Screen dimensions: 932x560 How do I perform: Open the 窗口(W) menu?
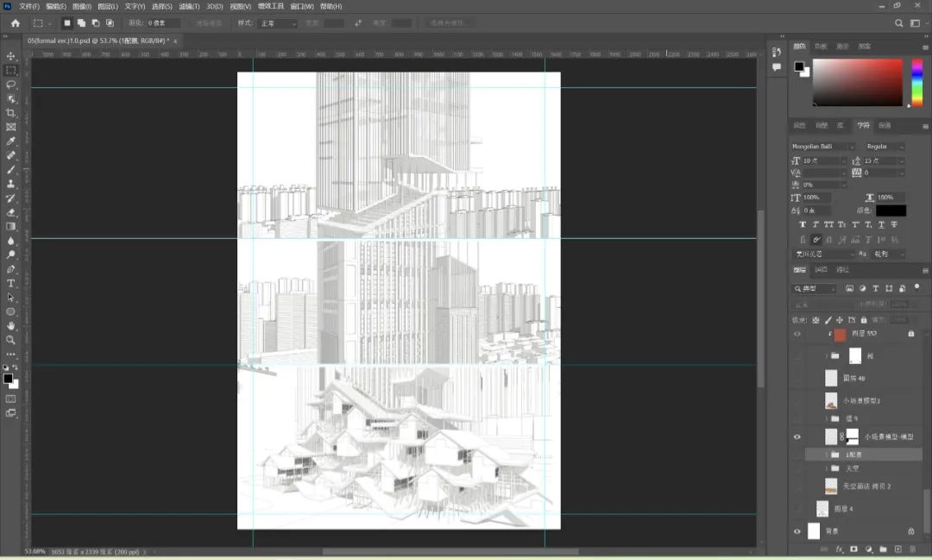pyautogui.click(x=301, y=7)
